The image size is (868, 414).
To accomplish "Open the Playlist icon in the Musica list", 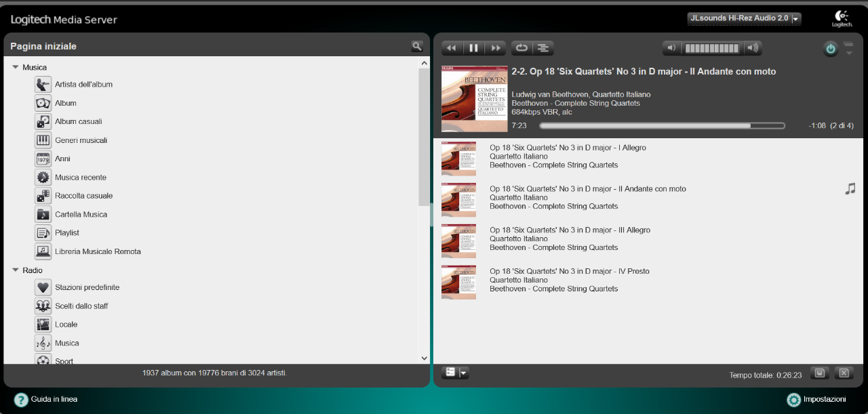I will click(x=43, y=233).
